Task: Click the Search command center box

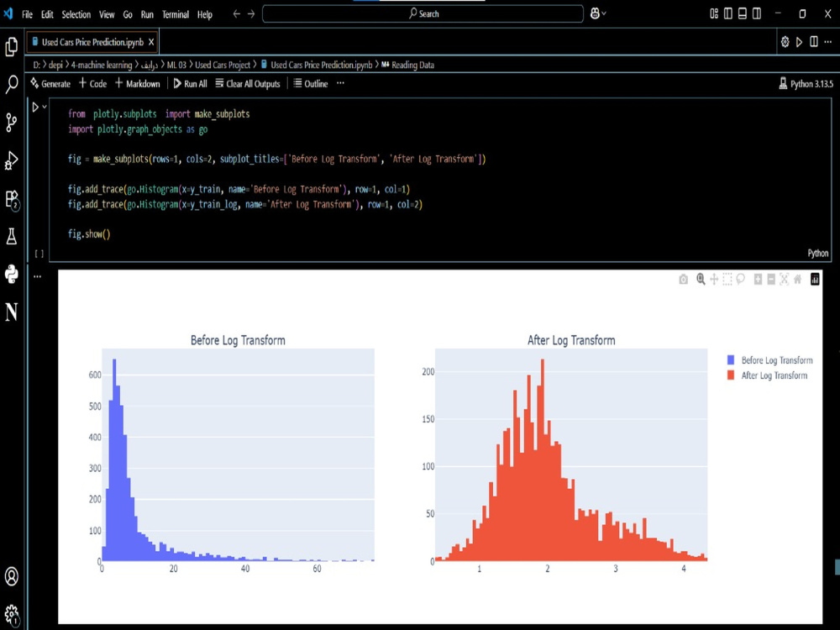Action: coord(423,14)
